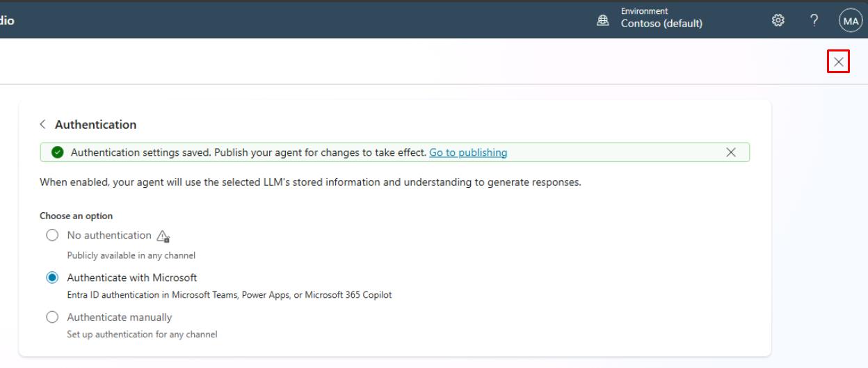Select the Authenticate with Microsoft radio button
The image size is (868, 368).
(52, 278)
